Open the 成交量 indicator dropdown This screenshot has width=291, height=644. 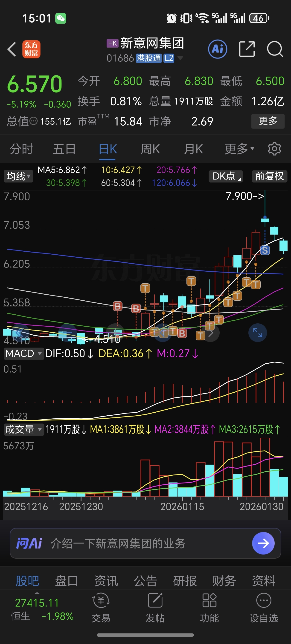[24, 429]
